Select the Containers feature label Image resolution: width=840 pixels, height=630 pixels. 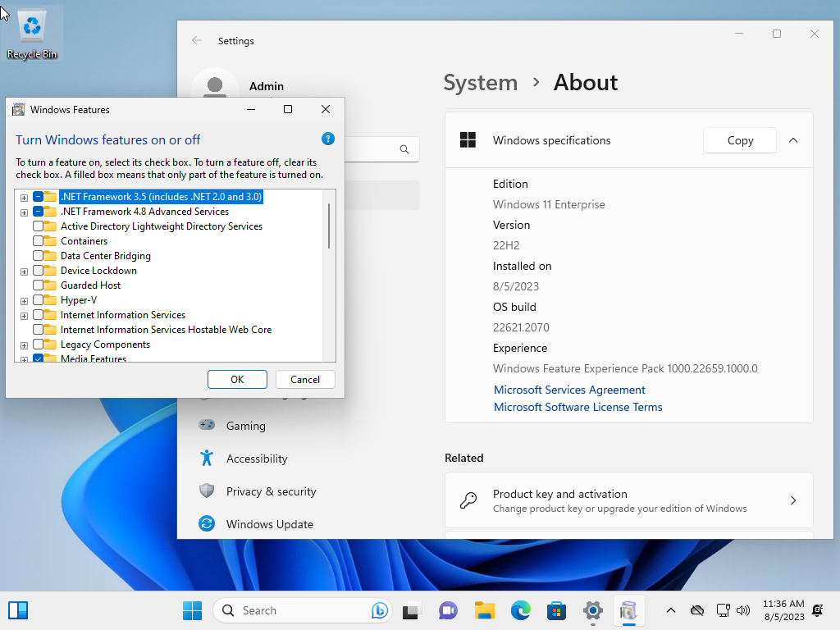click(x=84, y=241)
